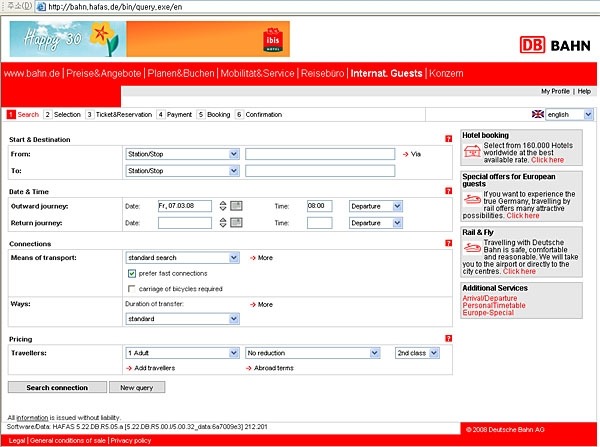
Task: Click the ibis hotel logo in banner
Action: tap(273, 40)
